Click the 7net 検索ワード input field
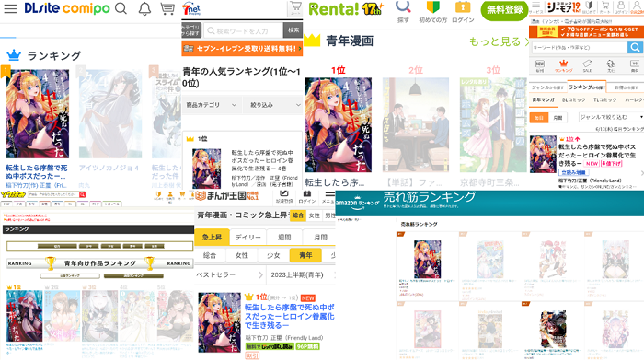The width and height of the screenshot is (644, 361). click(243, 30)
